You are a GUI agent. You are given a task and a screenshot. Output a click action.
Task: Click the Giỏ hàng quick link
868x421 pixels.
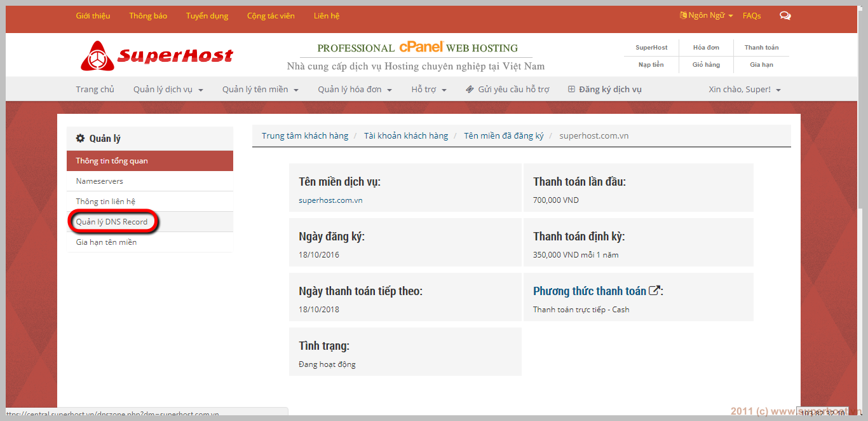pos(706,65)
